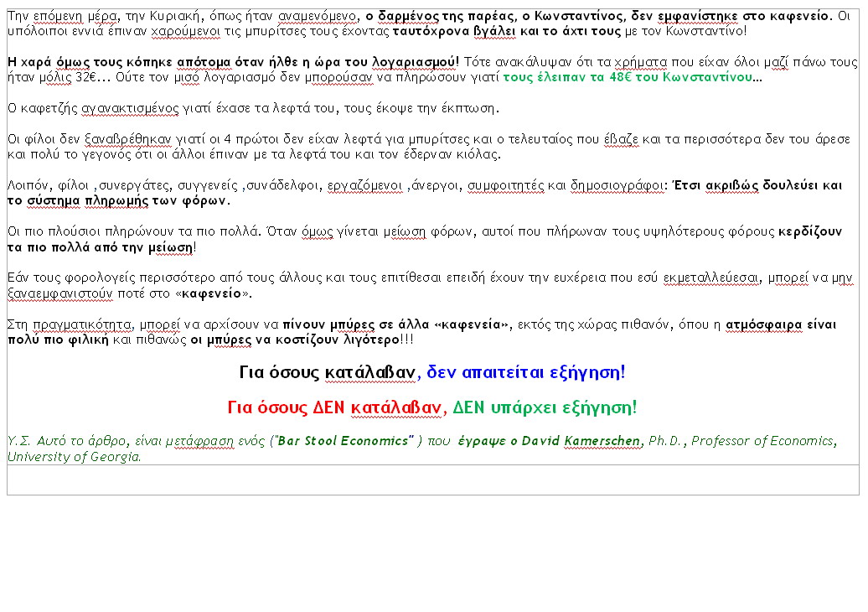The height and width of the screenshot is (612, 868).
Task: Click the line starting 'Ο καφετζής αγανακτισμένος'
Action: click(254, 108)
